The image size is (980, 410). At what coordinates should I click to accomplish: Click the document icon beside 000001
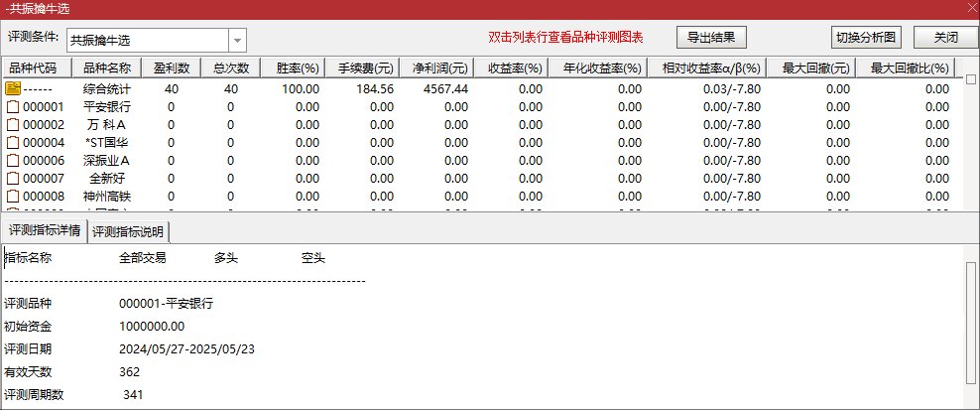(13, 107)
